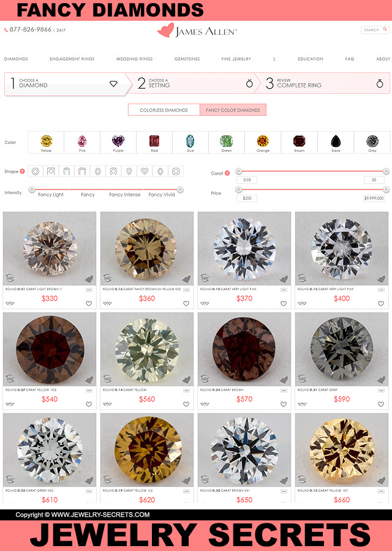Viewport: 392px width, 551px height.
Task: Select the Yellow diamond color icon
Action: [46, 141]
